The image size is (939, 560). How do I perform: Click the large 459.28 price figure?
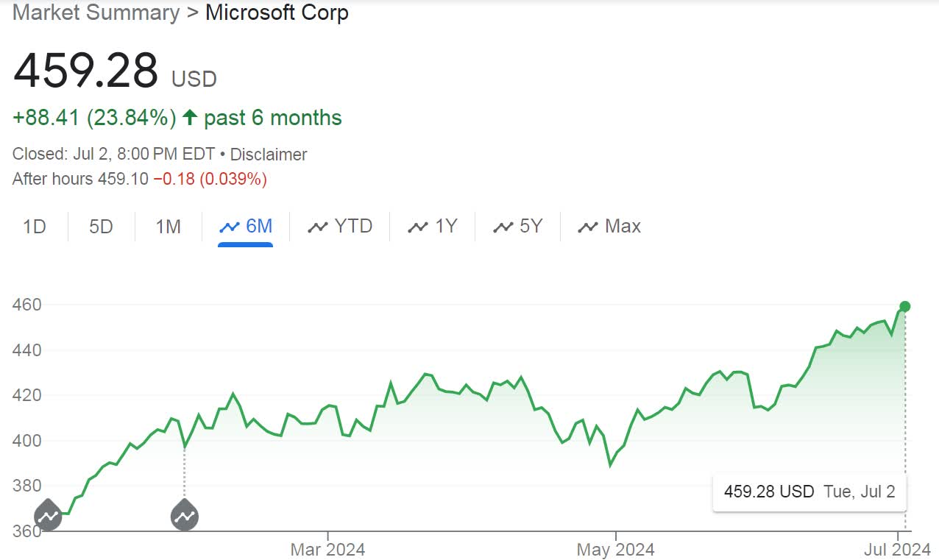pos(86,71)
